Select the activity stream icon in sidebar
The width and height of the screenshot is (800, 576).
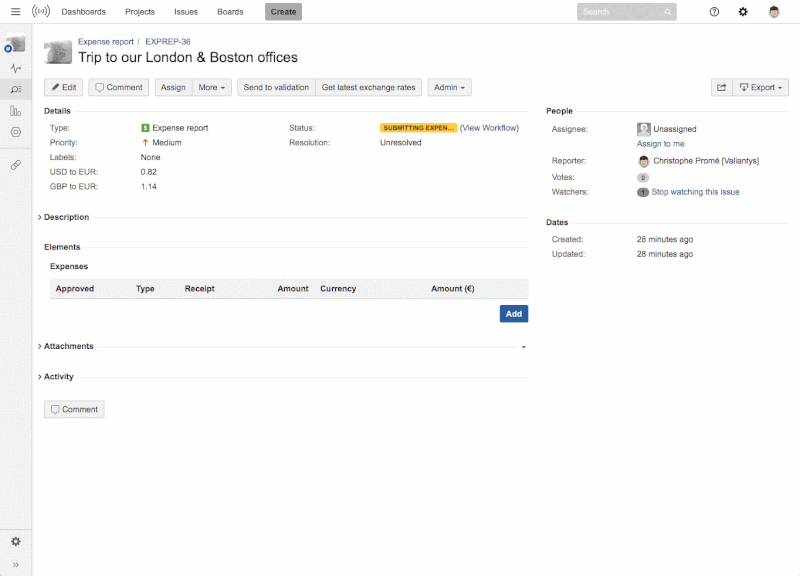coord(15,66)
